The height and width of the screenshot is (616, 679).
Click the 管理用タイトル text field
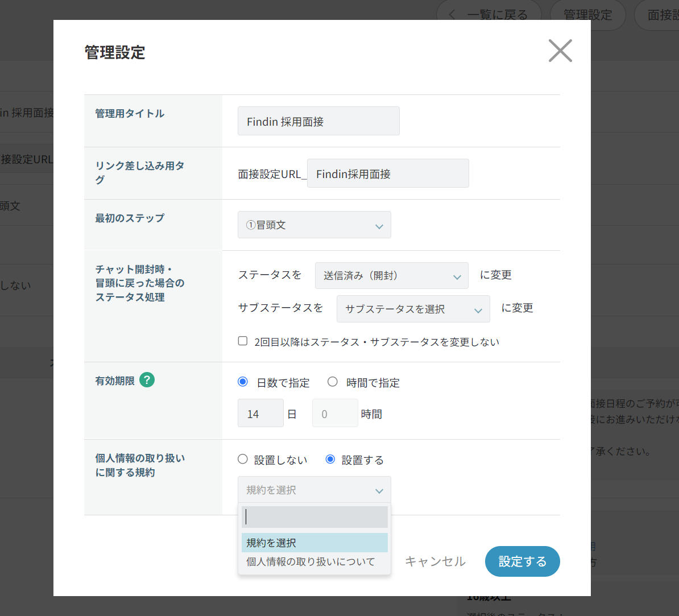[x=318, y=121]
